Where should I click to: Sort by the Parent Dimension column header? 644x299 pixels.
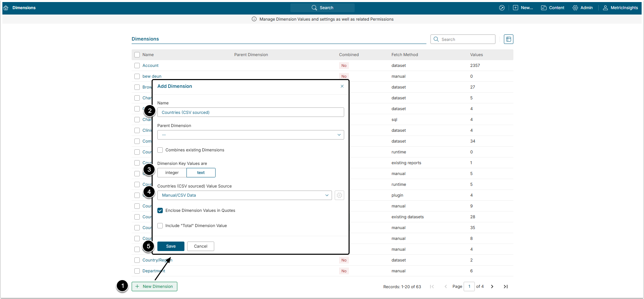(x=251, y=55)
